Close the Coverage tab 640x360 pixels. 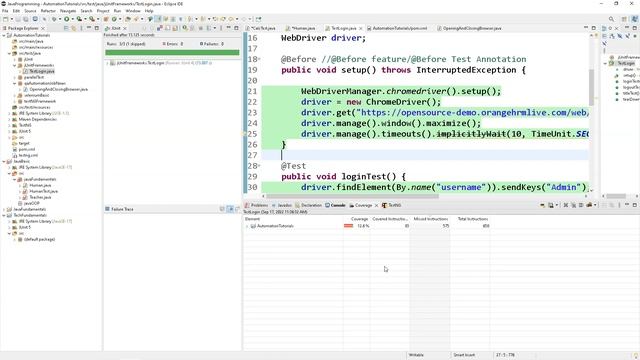pyautogui.click(x=376, y=205)
